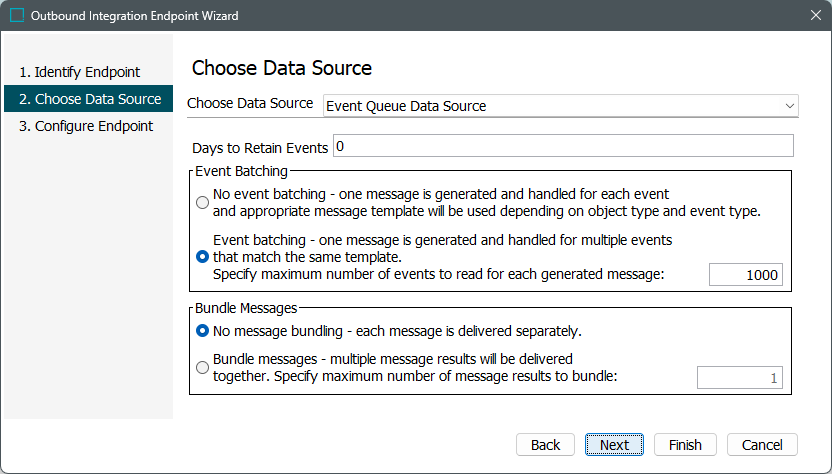Focus the maximum events per message field

click(x=745, y=275)
